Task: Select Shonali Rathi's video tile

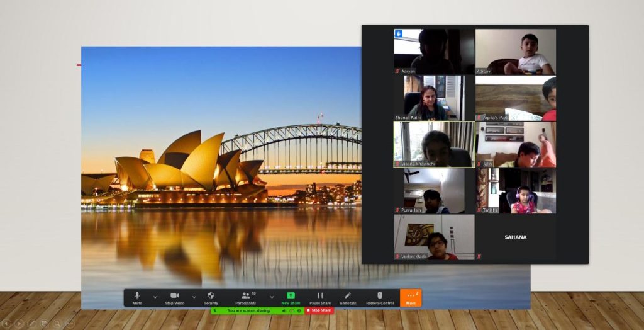Action: [434, 98]
